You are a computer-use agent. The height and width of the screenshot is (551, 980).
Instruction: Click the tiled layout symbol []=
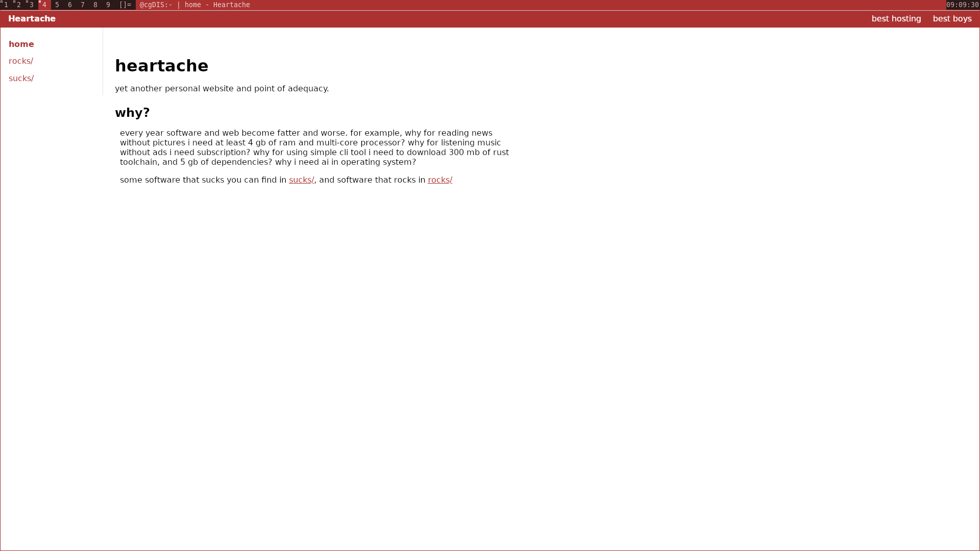[x=125, y=5]
